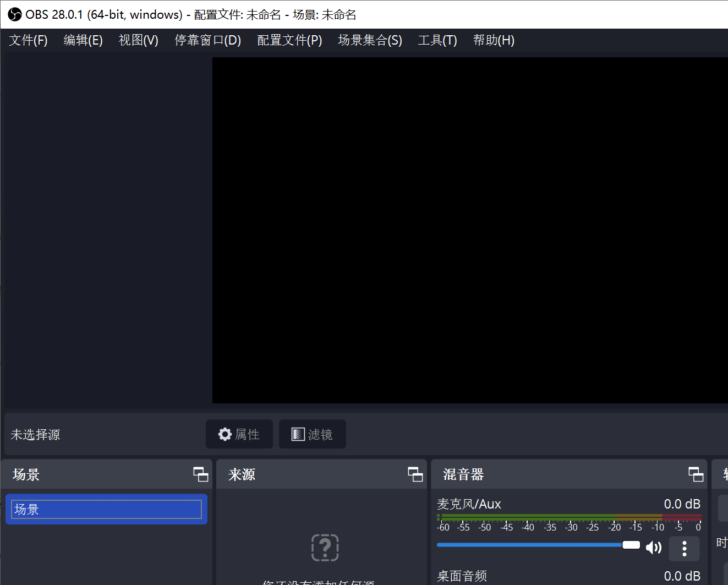Click the question-mark placeholder in the 来源 panel
This screenshot has height=585, width=728.
(325, 548)
